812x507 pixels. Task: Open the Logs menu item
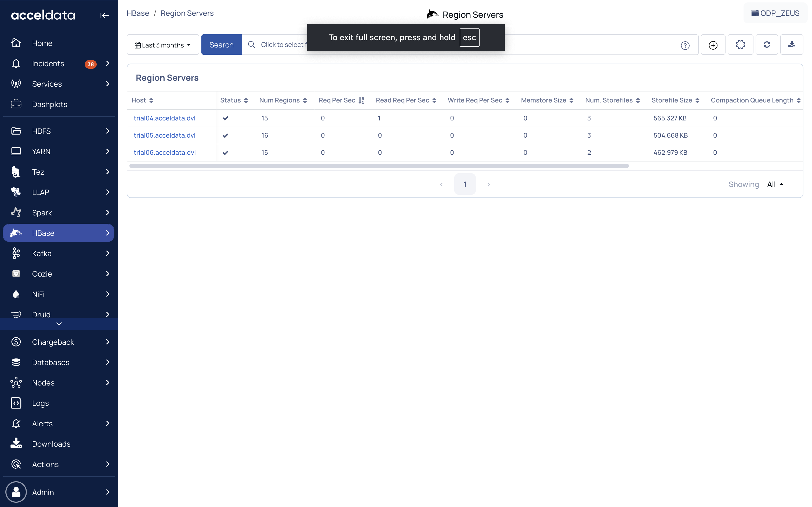(x=40, y=403)
